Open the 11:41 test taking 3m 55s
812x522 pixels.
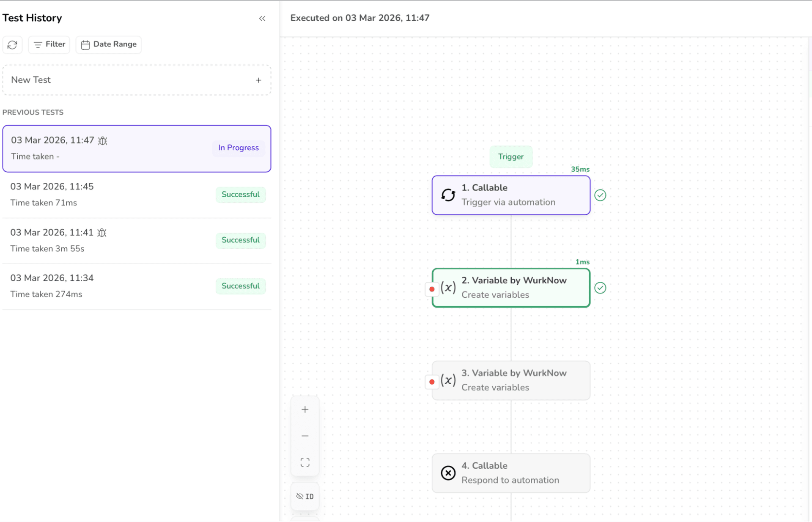(137, 240)
